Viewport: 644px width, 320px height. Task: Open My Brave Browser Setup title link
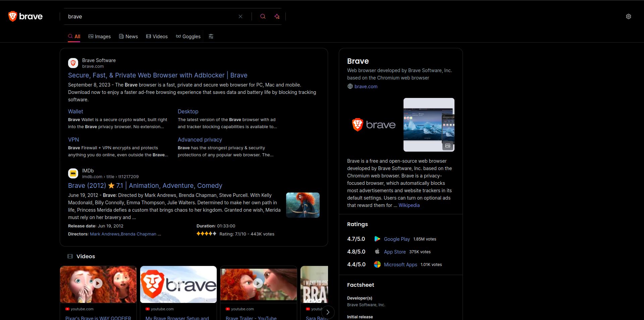tap(177, 318)
